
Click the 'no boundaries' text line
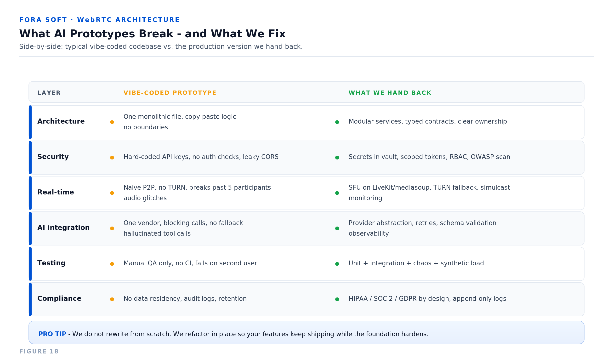coord(146,127)
